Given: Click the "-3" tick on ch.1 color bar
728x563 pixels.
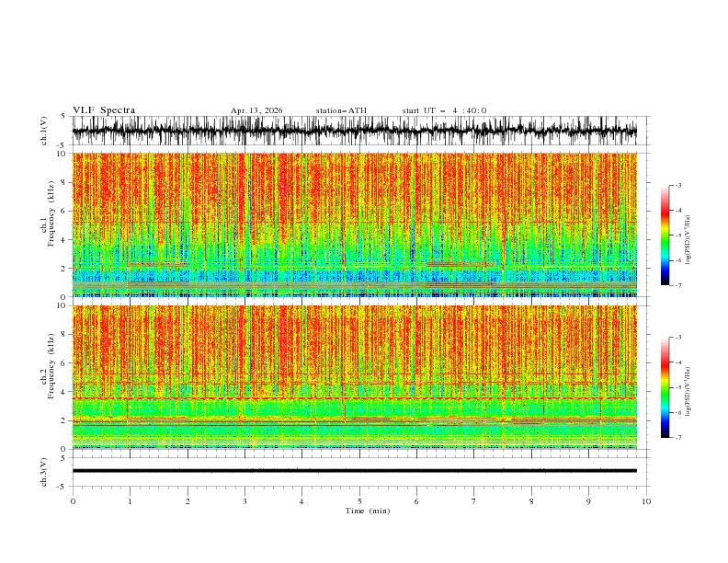Looking at the screenshot, I should click(x=677, y=185).
